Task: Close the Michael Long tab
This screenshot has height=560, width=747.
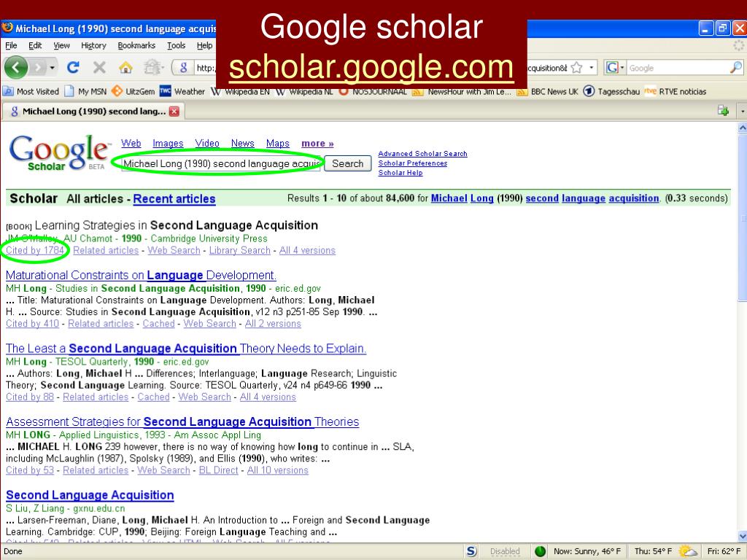Action: (174, 112)
